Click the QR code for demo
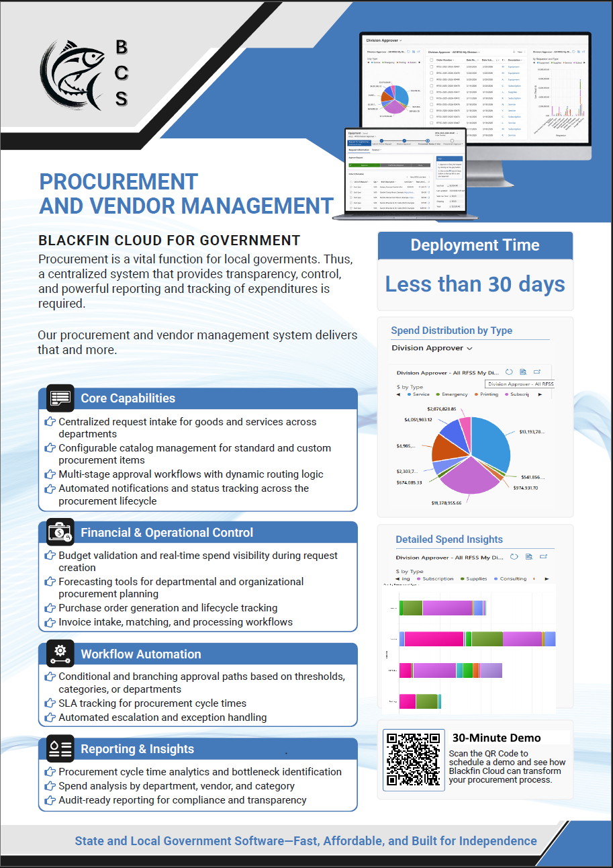Screen dimensions: 613x868 click(414, 760)
